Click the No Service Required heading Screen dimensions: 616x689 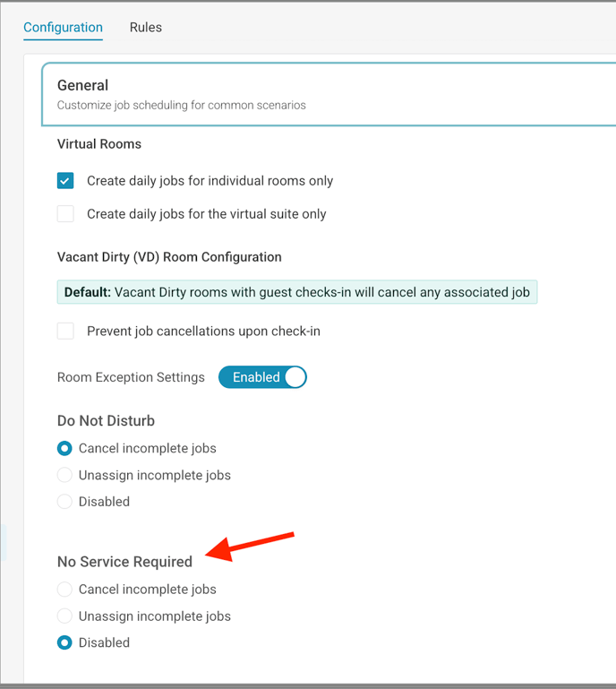[x=124, y=562]
